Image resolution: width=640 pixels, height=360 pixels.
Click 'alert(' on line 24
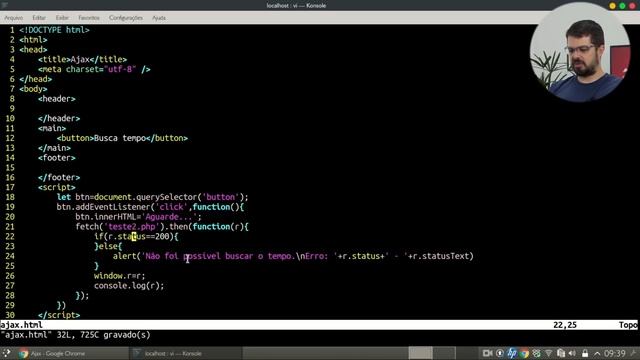point(127,256)
